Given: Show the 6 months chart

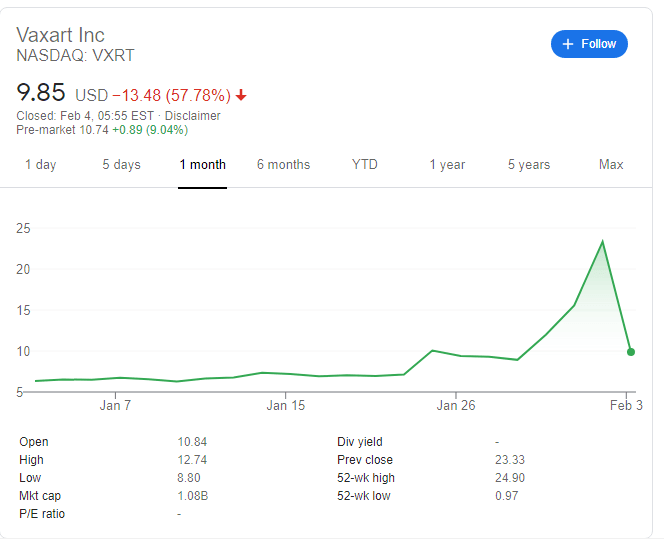Looking at the screenshot, I should point(283,165).
